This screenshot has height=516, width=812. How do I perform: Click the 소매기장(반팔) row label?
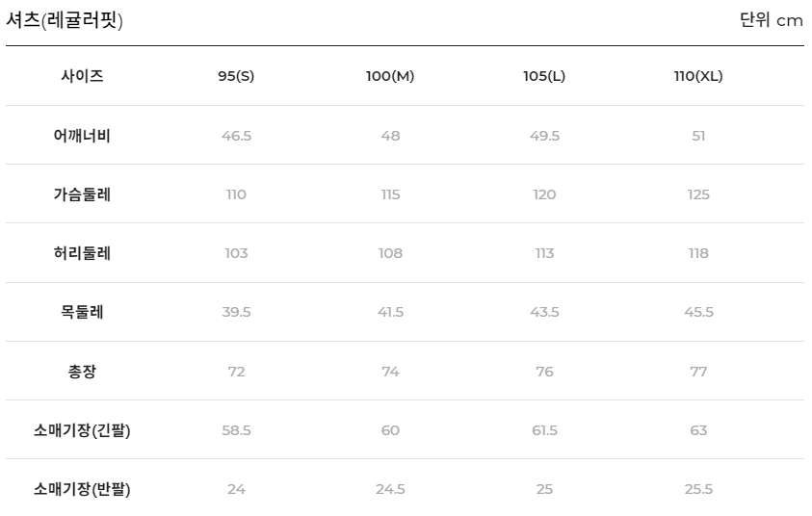click(x=82, y=489)
